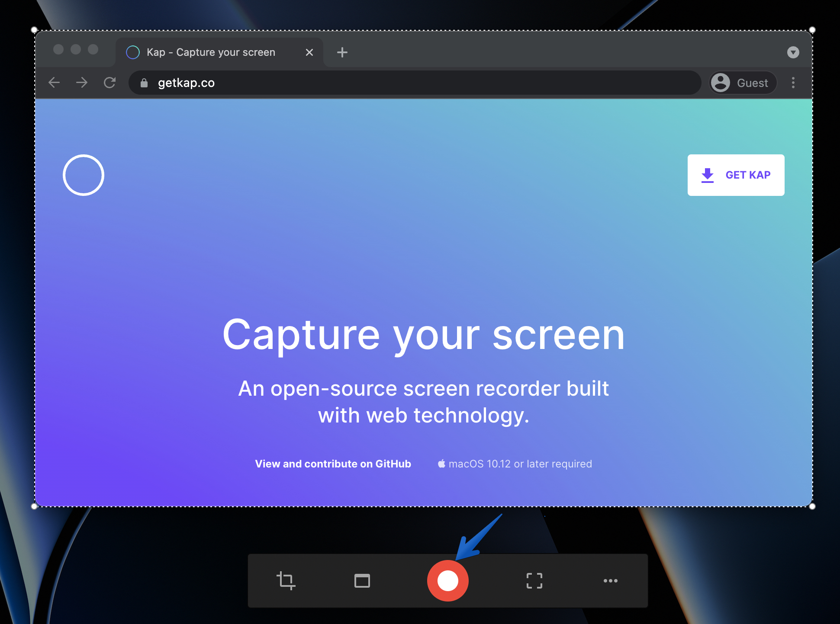This screenshot has width=840, height=624.
Task: Grab the top-right selection corner handle
Action: click(812, 30)
